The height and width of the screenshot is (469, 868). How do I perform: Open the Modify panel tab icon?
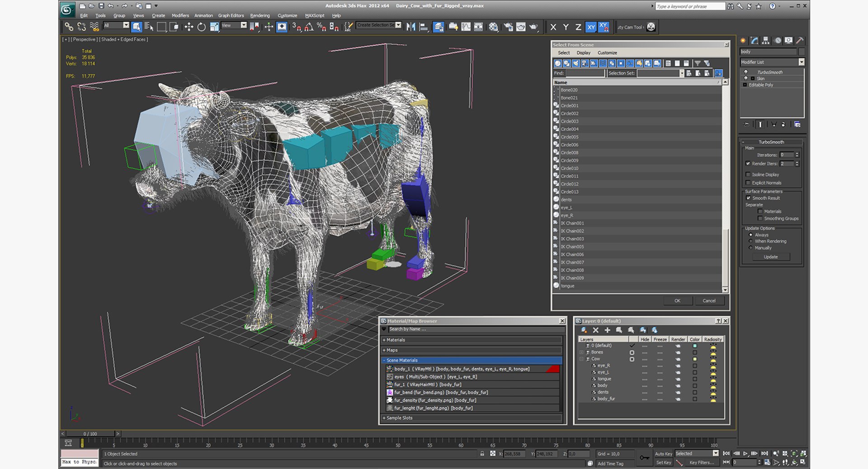(754, 40)
